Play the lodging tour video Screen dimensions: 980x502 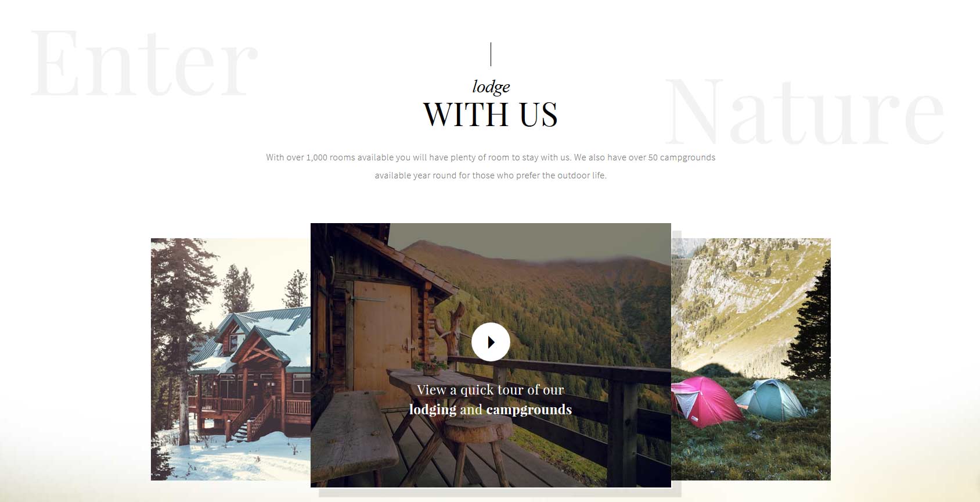click(x=491, y=342)
